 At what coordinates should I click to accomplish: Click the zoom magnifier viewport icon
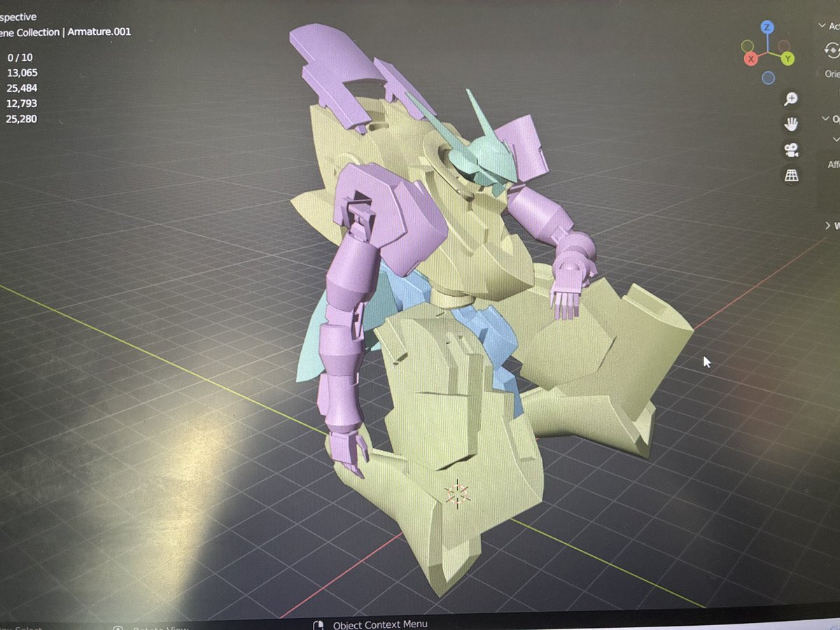[x=791, y=99]
